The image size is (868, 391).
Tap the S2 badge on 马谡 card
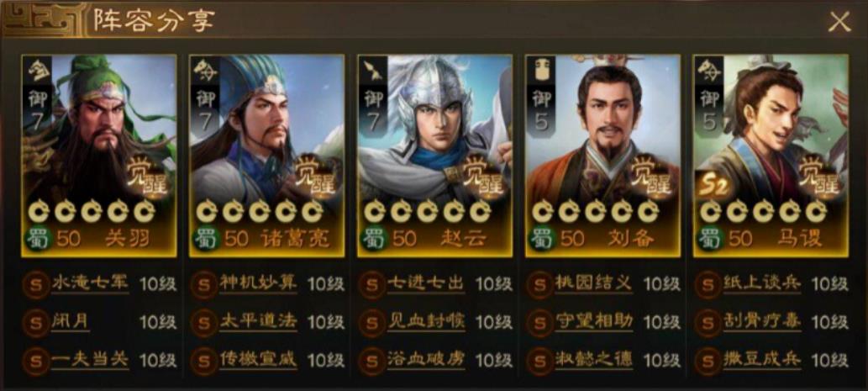710,188
